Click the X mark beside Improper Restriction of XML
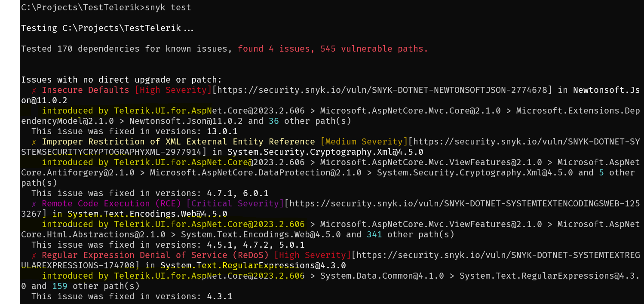 [x=34, y=142]
